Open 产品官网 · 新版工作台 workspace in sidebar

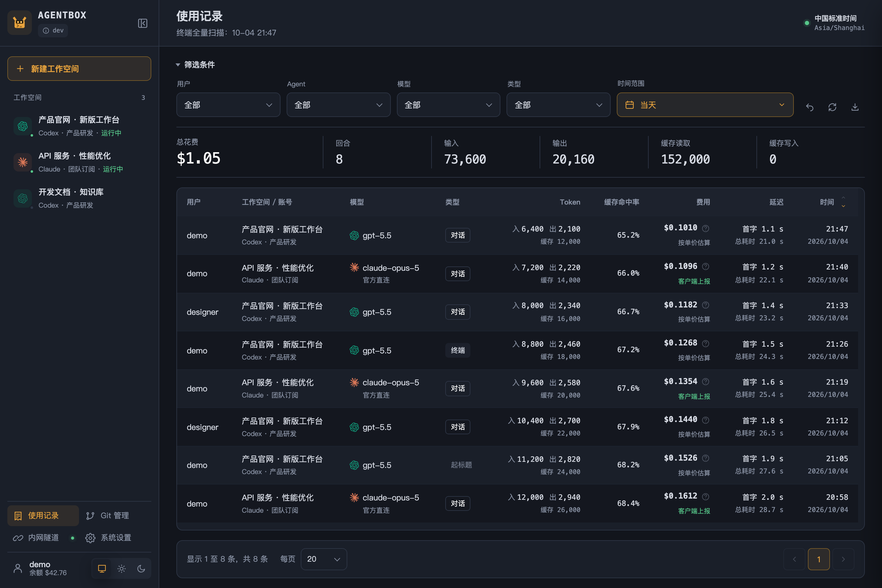(79, 126)
